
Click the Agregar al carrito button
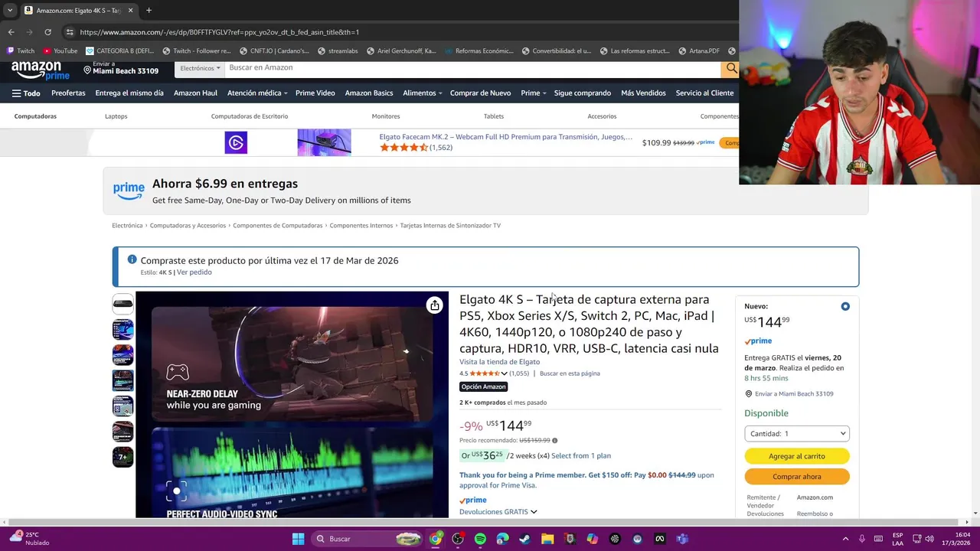tap(797, 456)
